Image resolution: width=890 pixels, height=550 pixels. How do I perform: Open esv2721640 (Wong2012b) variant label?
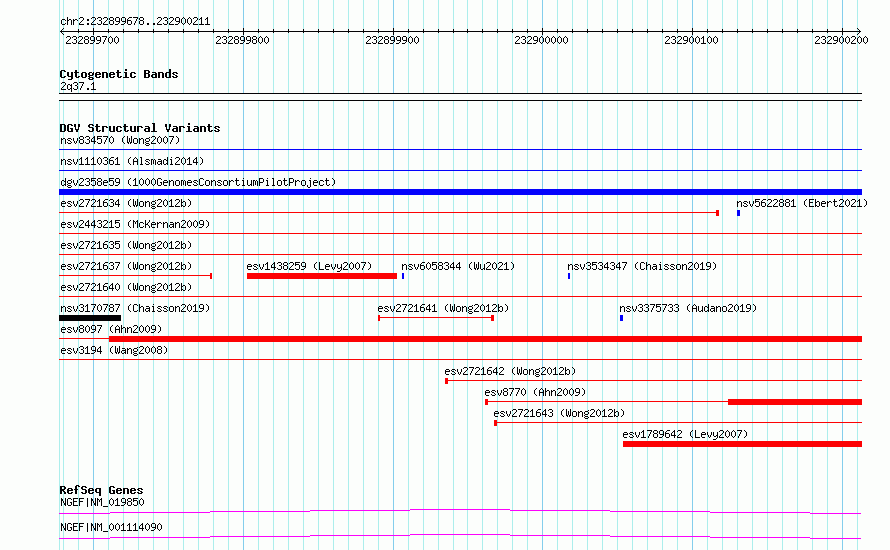coord(126,287)
